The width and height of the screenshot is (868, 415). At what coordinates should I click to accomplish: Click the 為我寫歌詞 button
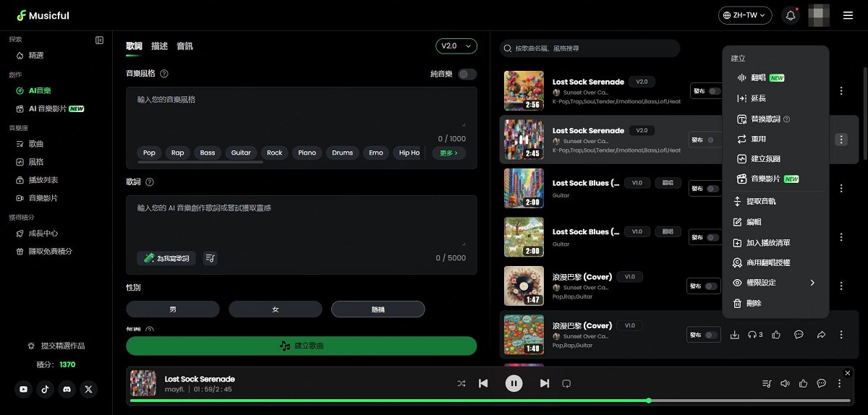(166, 258)
